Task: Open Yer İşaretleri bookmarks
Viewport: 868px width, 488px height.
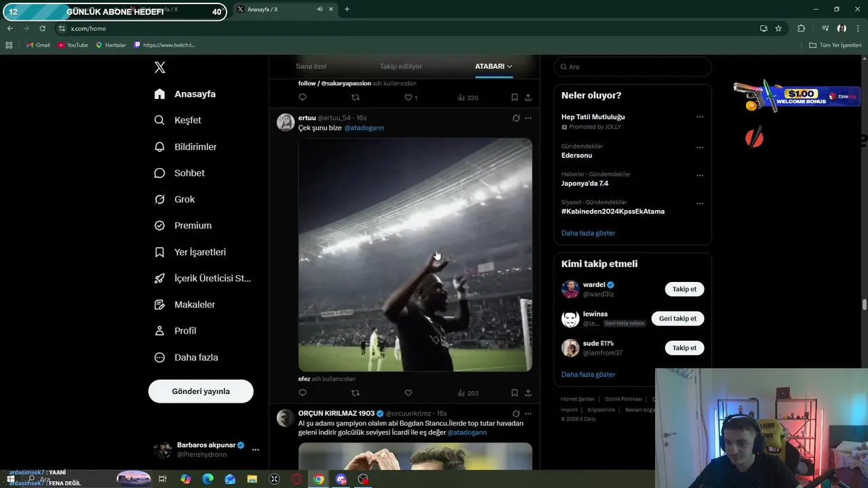Action: click(190, 252)
